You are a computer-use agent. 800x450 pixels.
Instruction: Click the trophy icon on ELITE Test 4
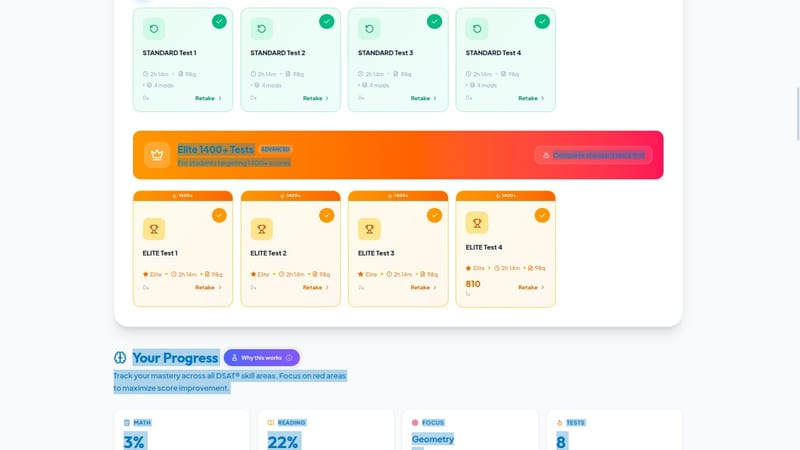(477, 223)
